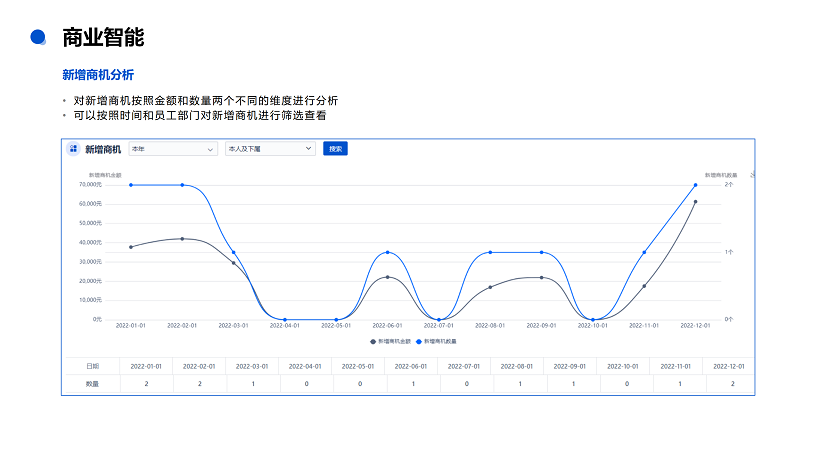
Task: Click the gray amount point at 2022-06-01
Action: point(388,277)
